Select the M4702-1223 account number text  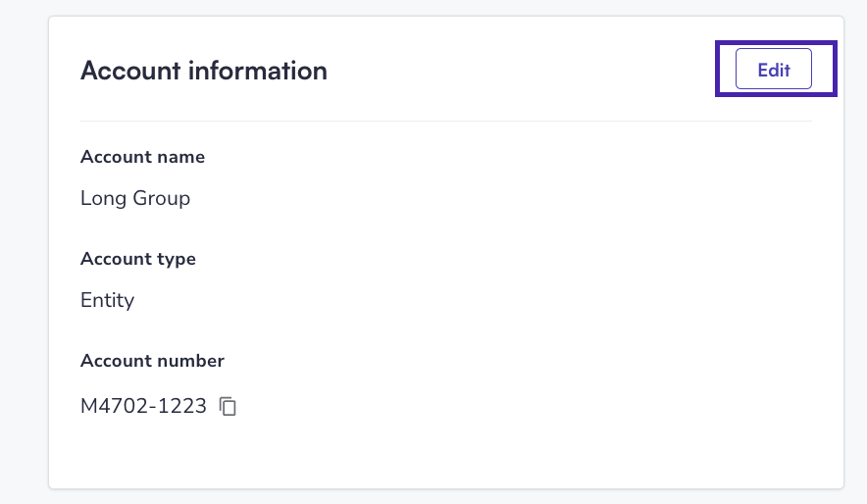[x=144, y=406]
